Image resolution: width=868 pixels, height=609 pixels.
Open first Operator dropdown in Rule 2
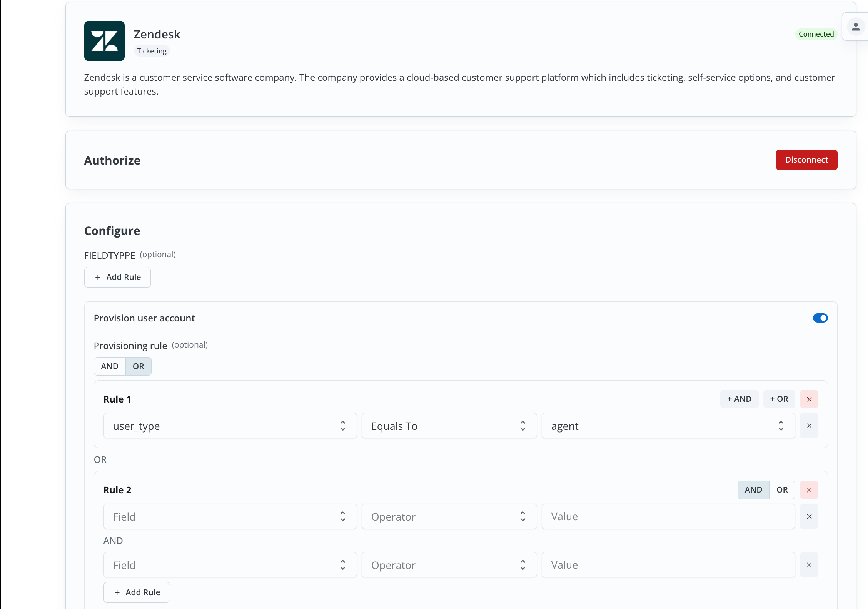click(449, 516)
